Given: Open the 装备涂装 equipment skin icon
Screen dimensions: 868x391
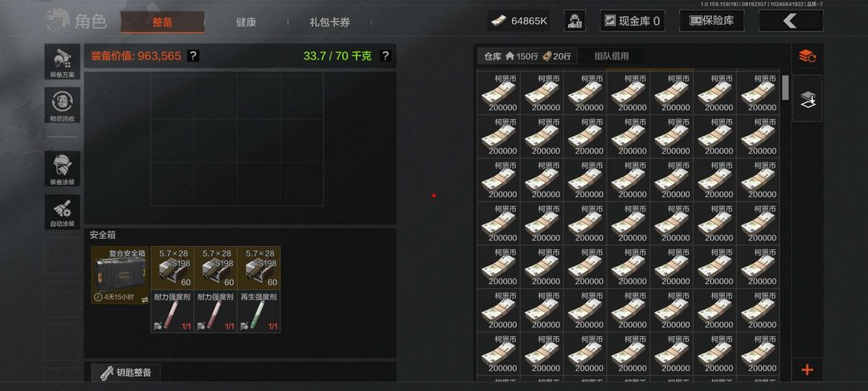Looking at the screenshot, I should (x=62, y=169).
